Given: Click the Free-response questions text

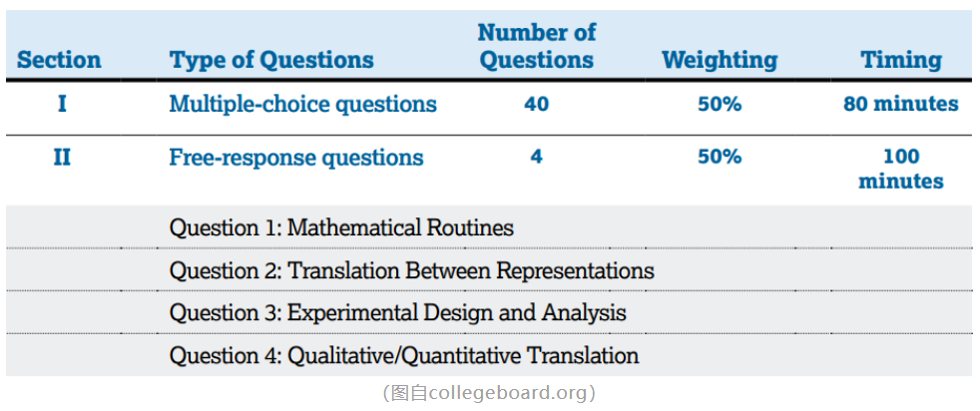Looking at the screenshot, I should (295, 158).
